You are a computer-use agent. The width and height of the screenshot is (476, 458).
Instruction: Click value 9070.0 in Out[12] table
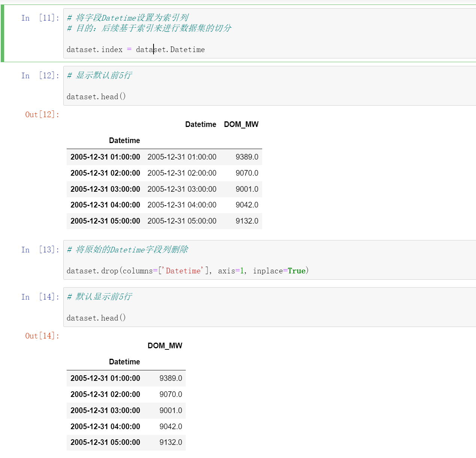[x=247, y=173]
